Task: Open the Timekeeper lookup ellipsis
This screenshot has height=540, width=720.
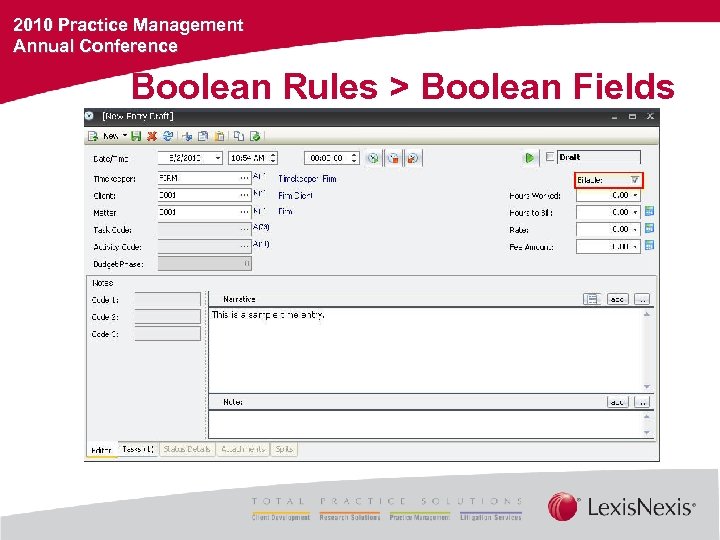Action: (x=245, y=178)
